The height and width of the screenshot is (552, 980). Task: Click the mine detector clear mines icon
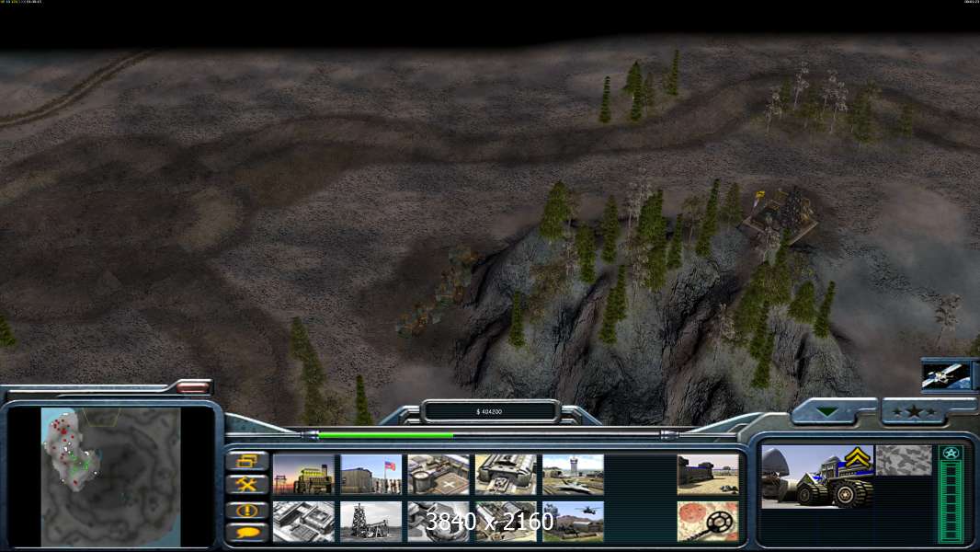708,522
